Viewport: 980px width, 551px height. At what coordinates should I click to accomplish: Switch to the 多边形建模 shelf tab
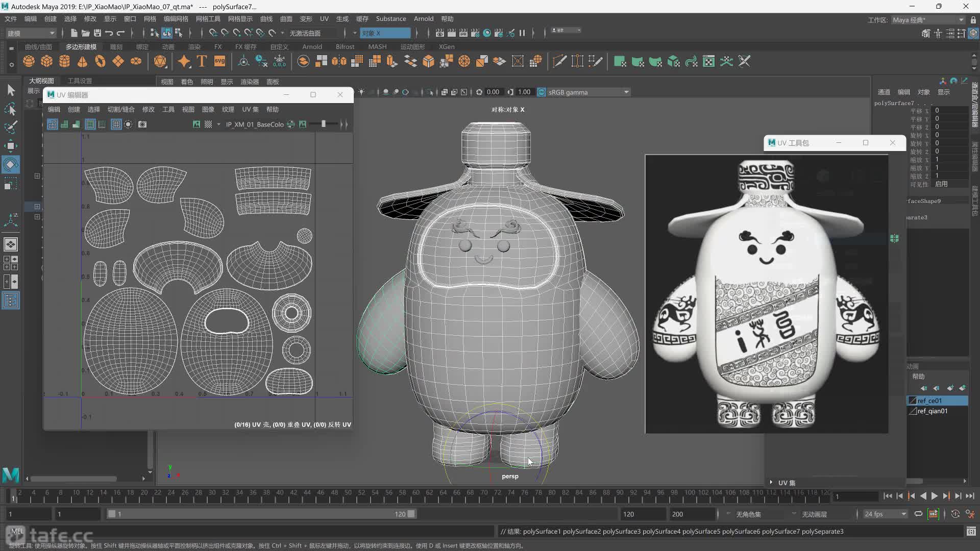click(81, 46)
